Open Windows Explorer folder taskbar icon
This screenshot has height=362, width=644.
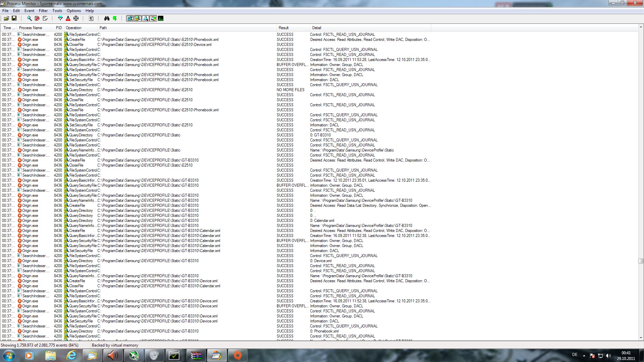[x=50, y=355]
